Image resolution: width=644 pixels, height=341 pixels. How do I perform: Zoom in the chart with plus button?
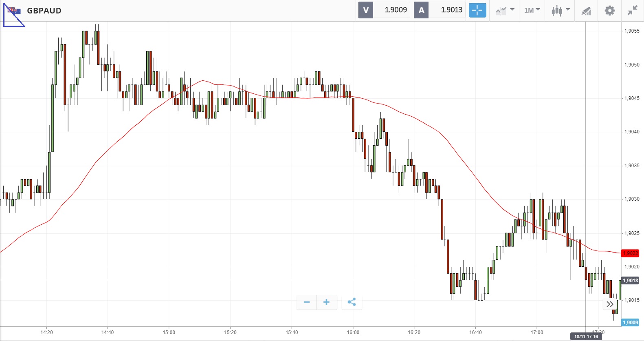[x=326, y=302]
